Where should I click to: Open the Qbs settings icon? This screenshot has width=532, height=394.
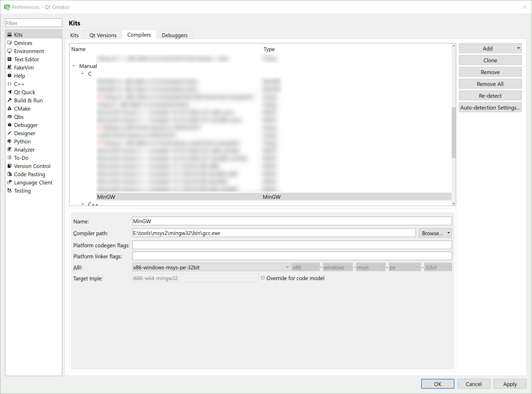[9, 116]
